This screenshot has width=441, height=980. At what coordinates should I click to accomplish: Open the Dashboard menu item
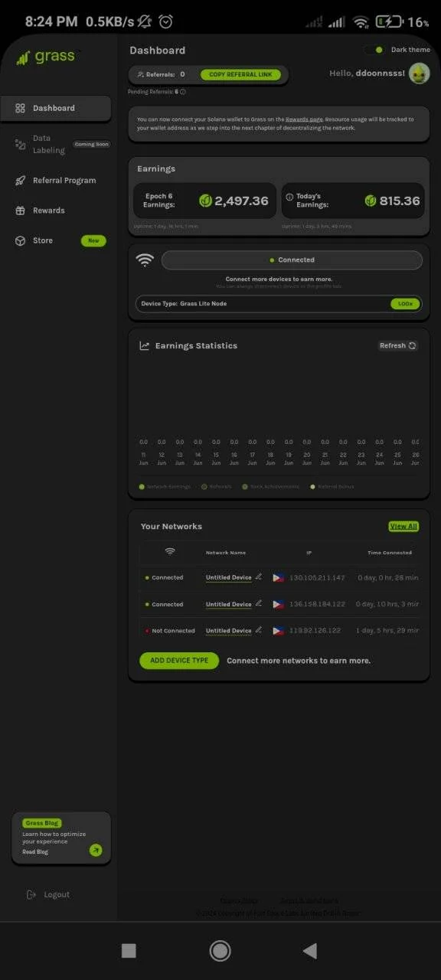[x=56, y=109]
